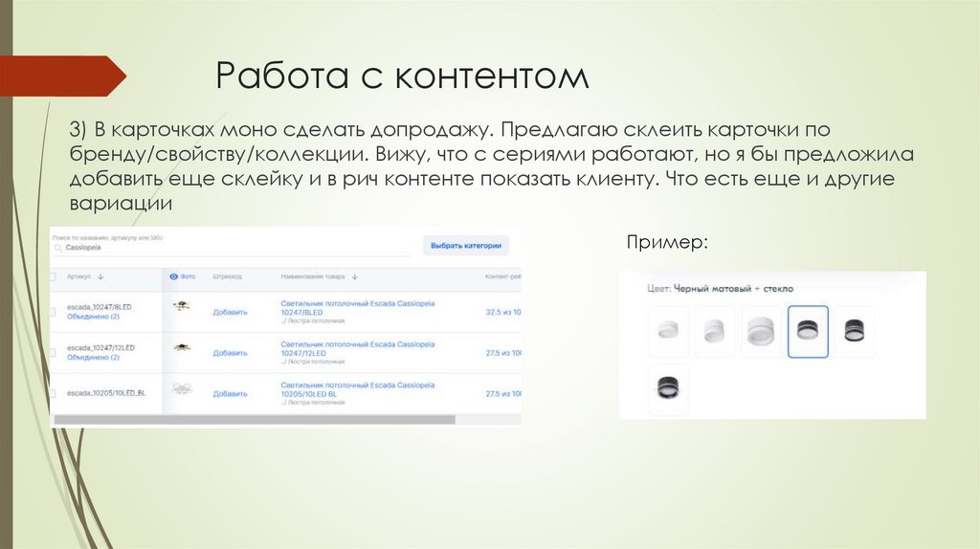Click the magnifier icon in the search field
The height and width of the screenshot is (549, 980).
tap(57, 248)
